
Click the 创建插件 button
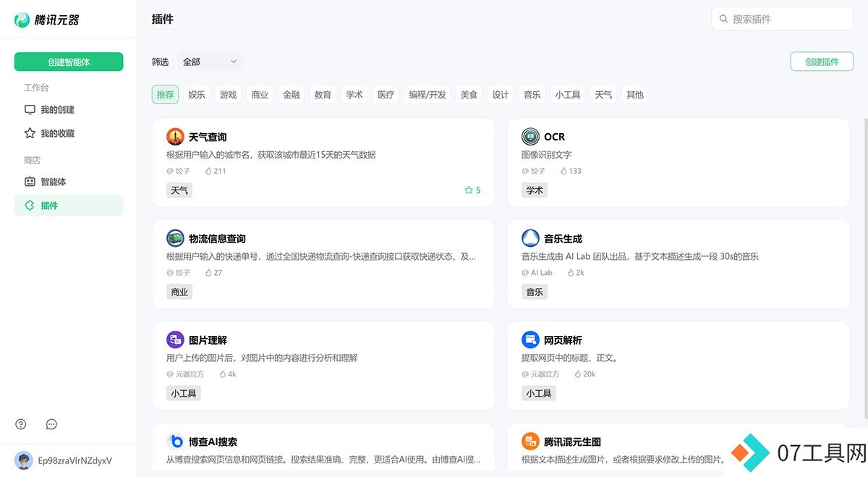(x=822, y=62)
